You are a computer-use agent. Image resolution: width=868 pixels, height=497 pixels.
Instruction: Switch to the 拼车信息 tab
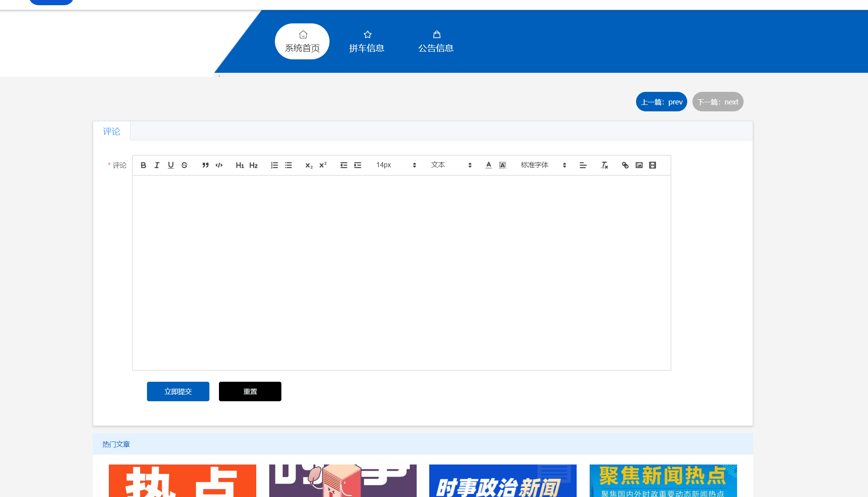point(367,41)
